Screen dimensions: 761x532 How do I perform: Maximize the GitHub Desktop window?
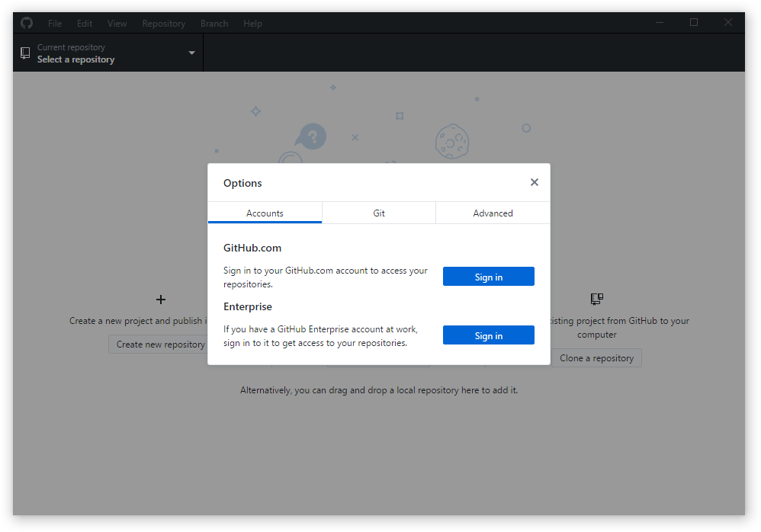694,22
